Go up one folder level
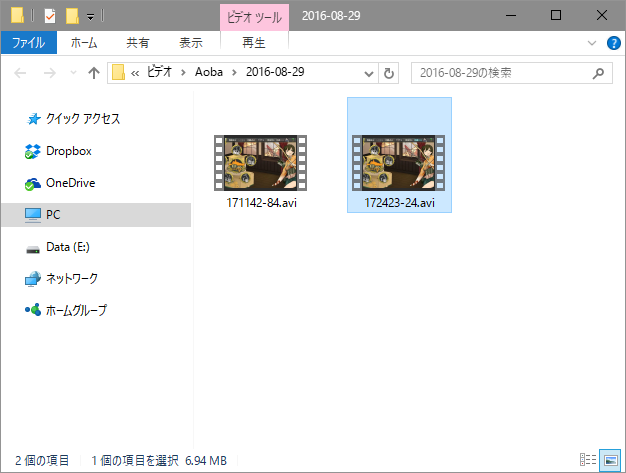The width and height of the screenshot is (626, 473). [94, 73]
